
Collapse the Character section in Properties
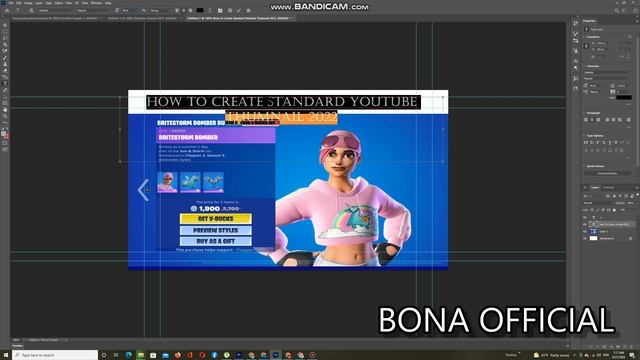584,66
